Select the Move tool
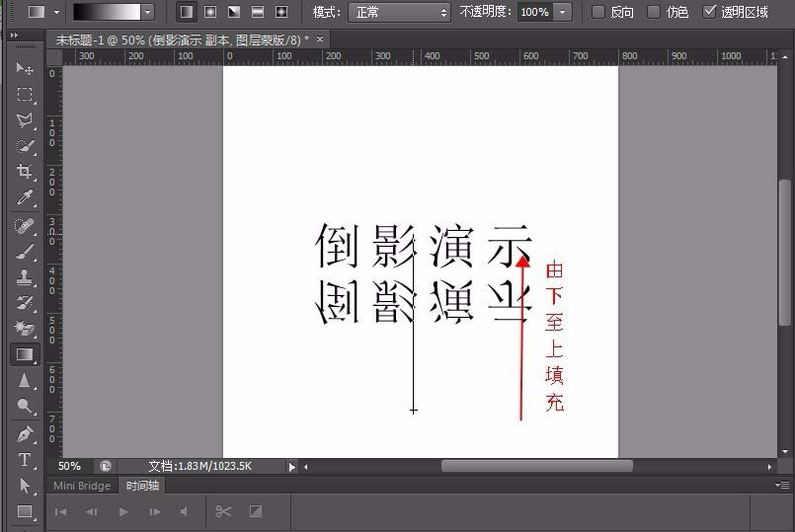 [x=25, y=68]
